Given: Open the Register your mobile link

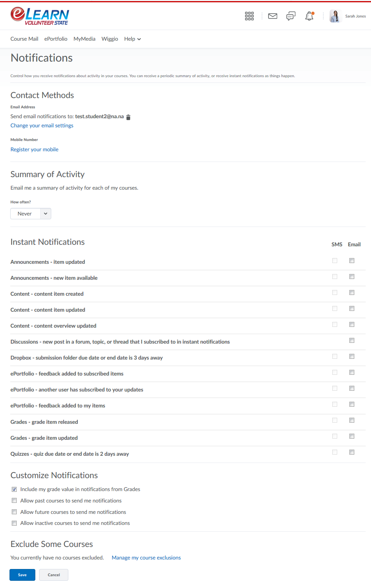Looking at the screenshot, I should pos(35,149).
